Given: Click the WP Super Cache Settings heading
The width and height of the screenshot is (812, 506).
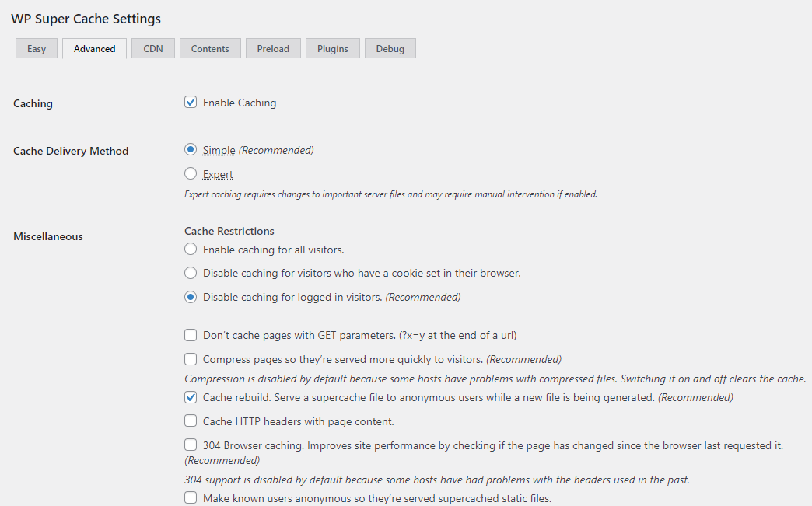Looking at the screenshot, I should click(86, 19).
